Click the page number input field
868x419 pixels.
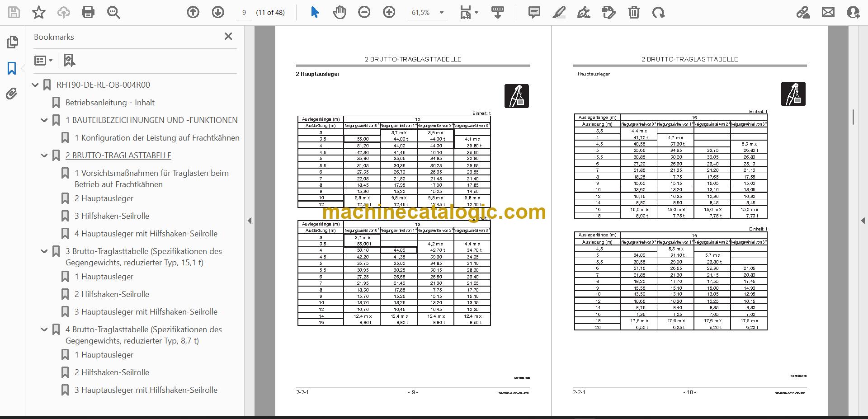pyautogui.click(x=244, y=13)
